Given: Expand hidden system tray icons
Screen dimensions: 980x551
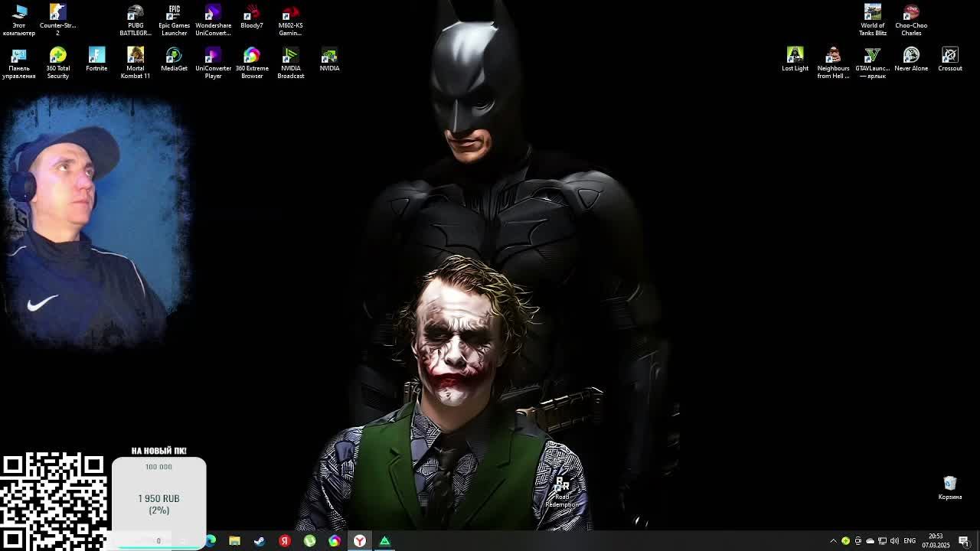Looking at the screenshot, I should (834, 541).
